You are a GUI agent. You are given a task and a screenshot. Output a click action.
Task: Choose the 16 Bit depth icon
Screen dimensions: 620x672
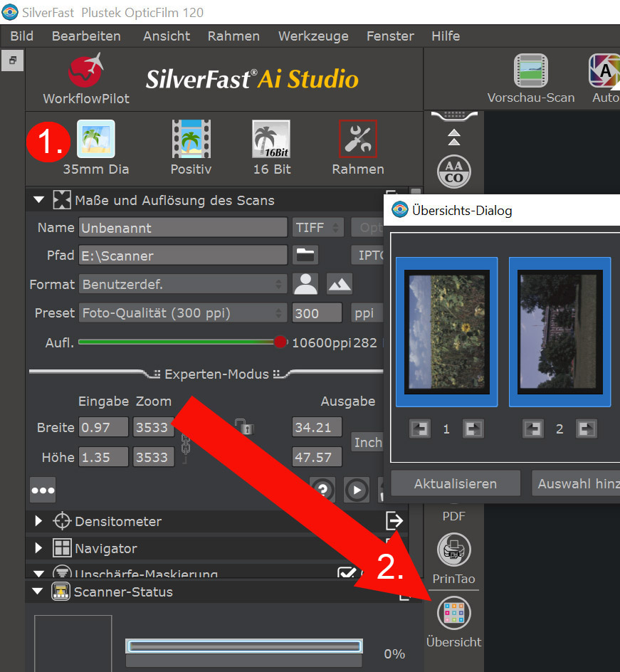pos(272,140)
